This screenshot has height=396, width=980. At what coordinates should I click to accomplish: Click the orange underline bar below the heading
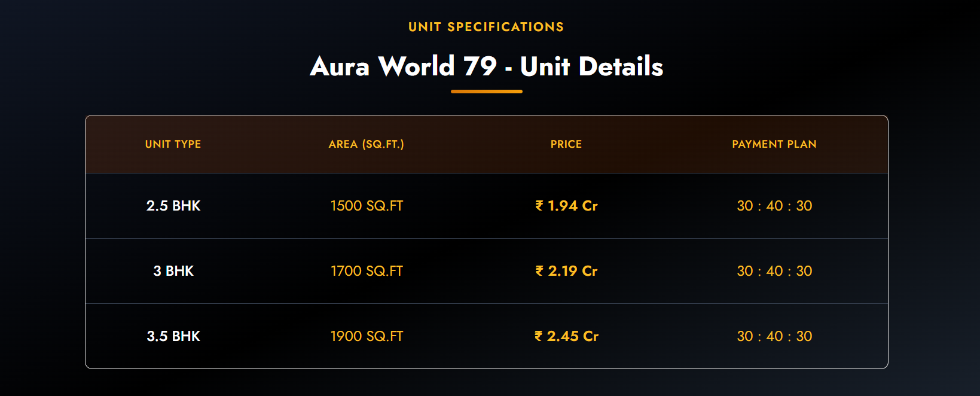[x=486, y=92]
